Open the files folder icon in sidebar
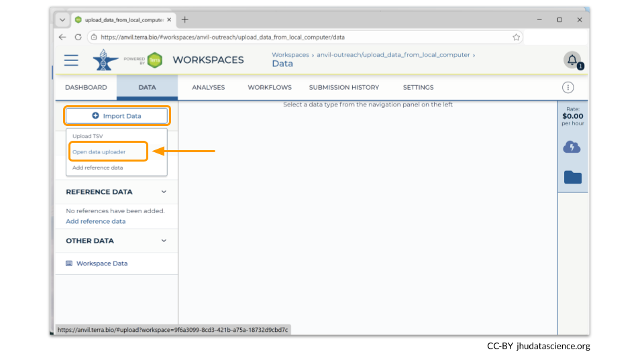Image resolution: width=644 pixels, height=362 pixels. tap(572, 177)
